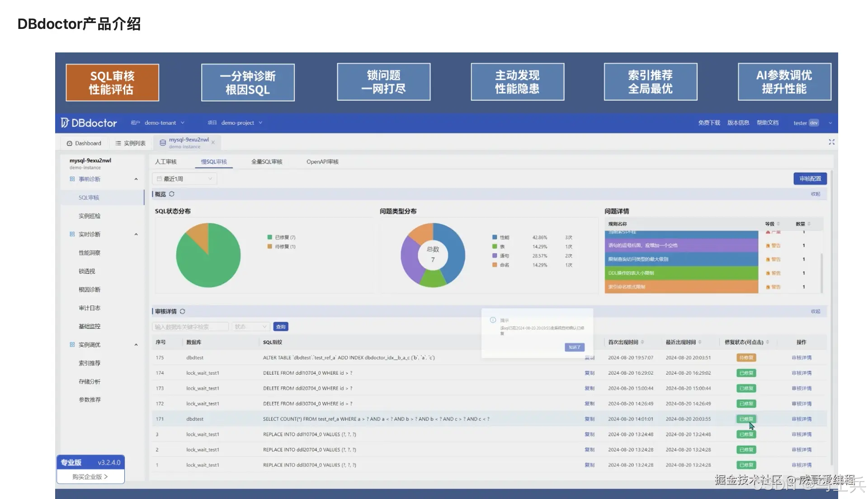Select 锁透视 in sidebar
Image resolution: width=868 pixels, height=499 pixels.
point(87,271)
